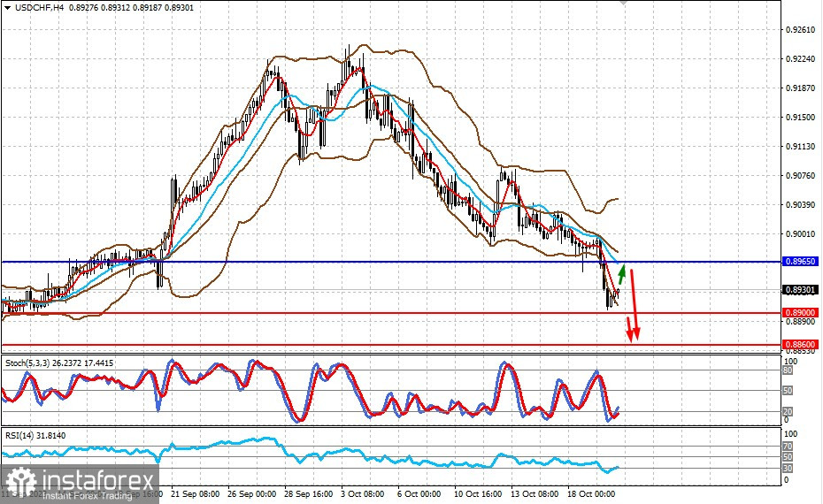Click the 26 Sep 00:00 time label
The width and height of the screenshot is (823, 504).
click(x=252, y=494)
